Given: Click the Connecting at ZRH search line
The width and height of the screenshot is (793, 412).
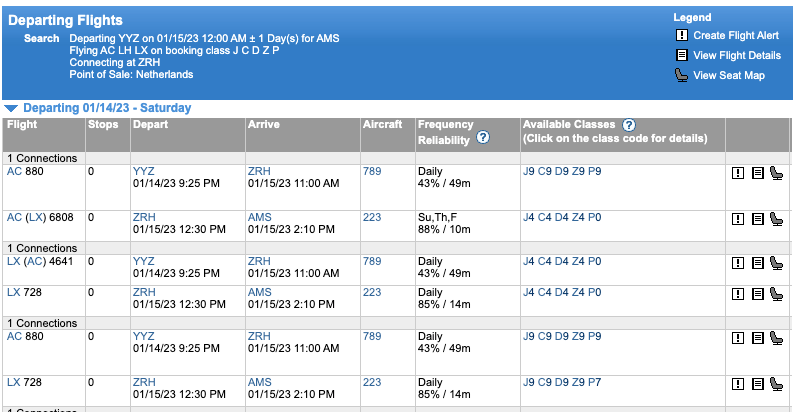Looking at the screenshot, I should click(115, 62).
